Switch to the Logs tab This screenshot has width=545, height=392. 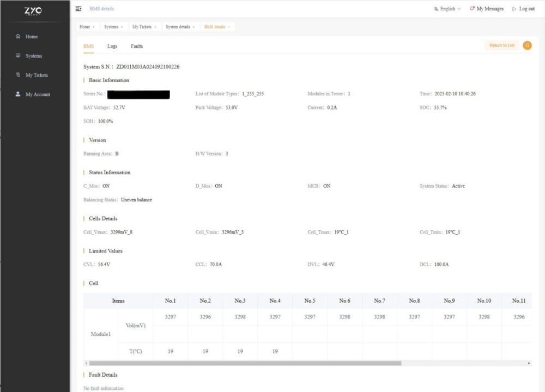tap(112, 46)
